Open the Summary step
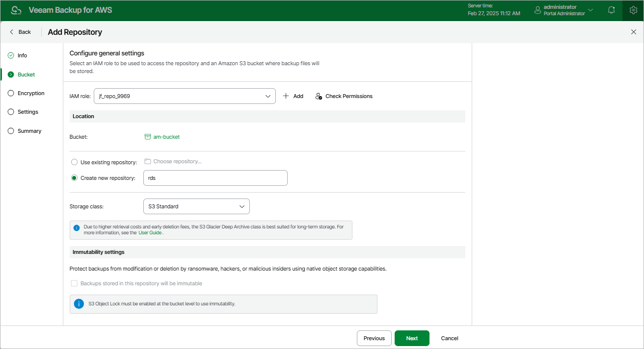 29,131
